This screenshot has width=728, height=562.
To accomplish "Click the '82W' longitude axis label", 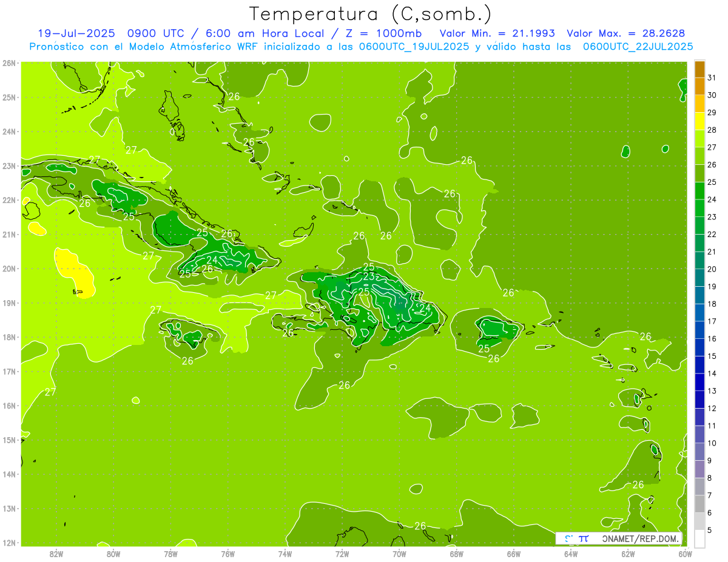I will [x=56, y=554].
